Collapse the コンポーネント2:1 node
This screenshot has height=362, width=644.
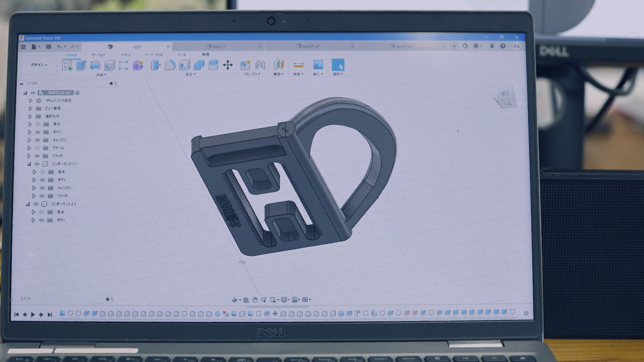pos(28,204)
